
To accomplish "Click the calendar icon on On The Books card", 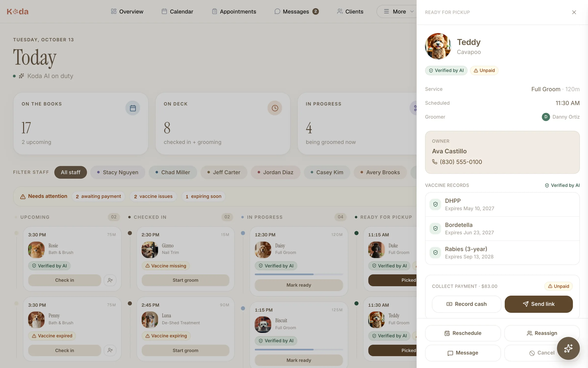I will pyautogui.click(x=133, y=108).
